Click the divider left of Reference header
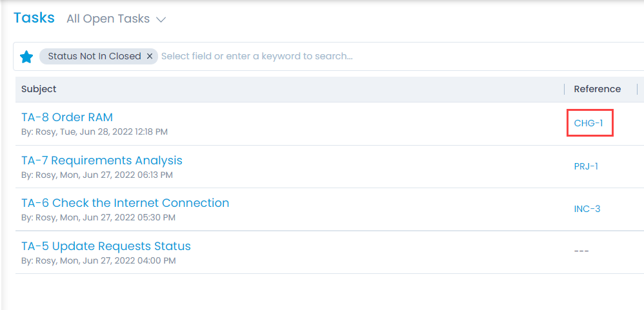Screen dimensions: 644x310 565,89
